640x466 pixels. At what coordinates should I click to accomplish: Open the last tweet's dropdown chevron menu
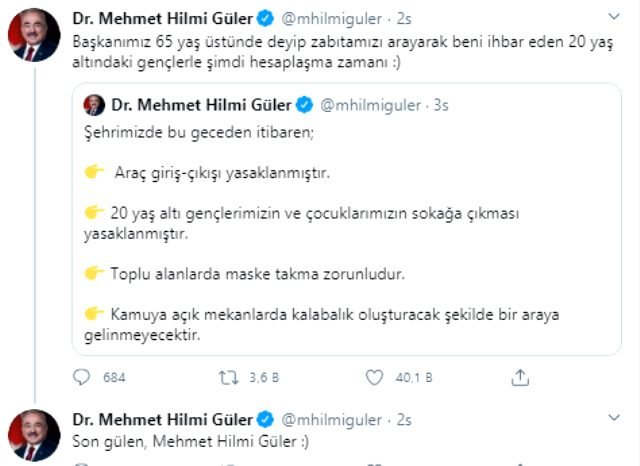pos(618,418)
